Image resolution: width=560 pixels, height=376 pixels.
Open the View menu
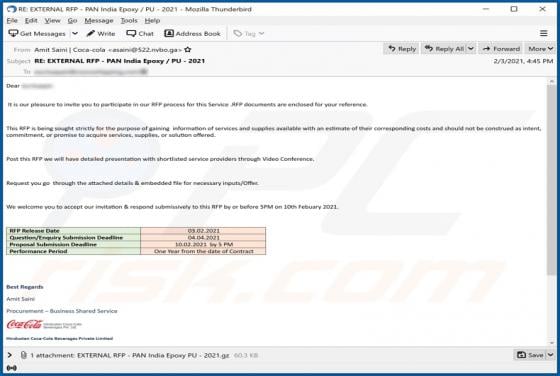52,21
